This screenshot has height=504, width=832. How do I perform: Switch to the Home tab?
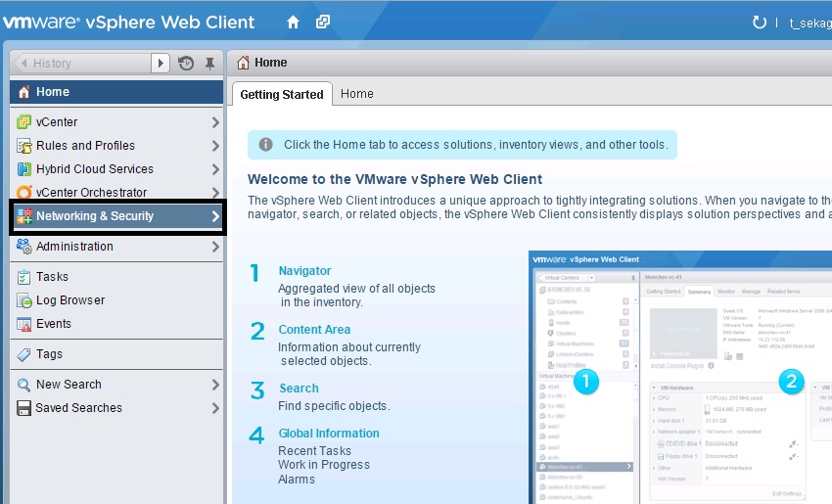[356, 94]
